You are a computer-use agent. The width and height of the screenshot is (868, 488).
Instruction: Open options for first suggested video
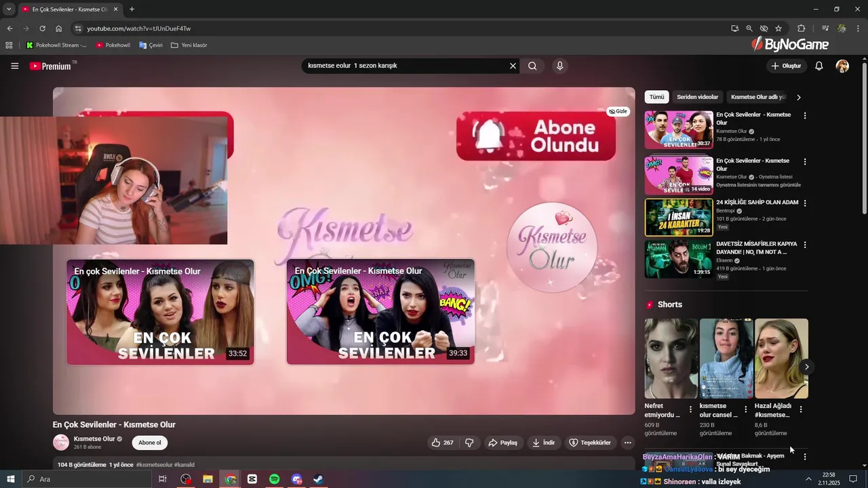[805, 116]
